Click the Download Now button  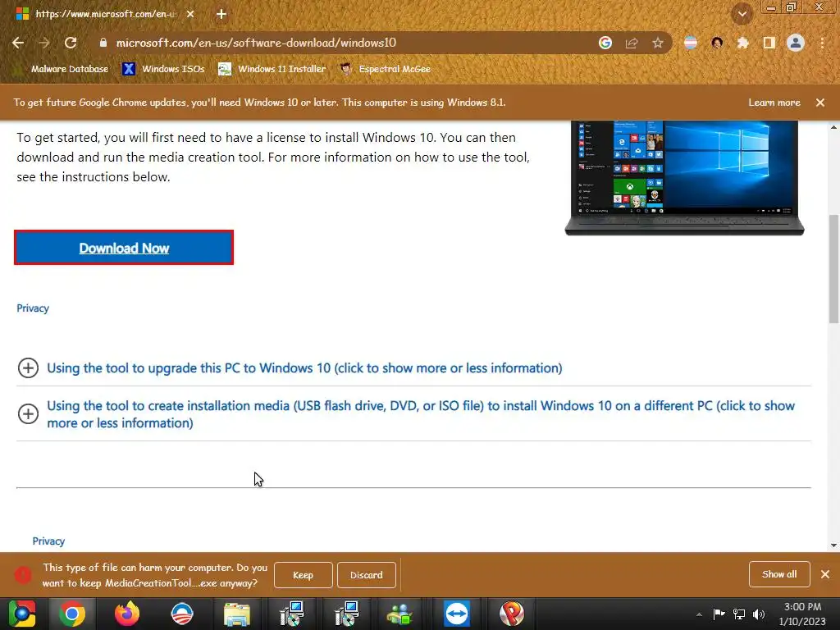point(124,248)
